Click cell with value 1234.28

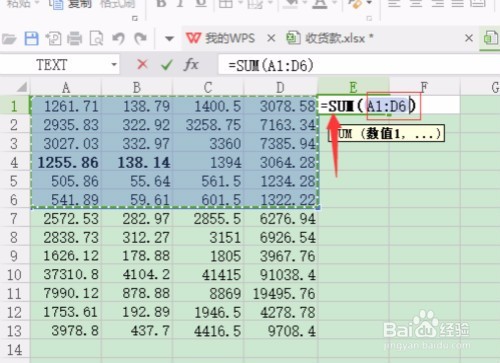pyautogui.click(x=281, y=181)
